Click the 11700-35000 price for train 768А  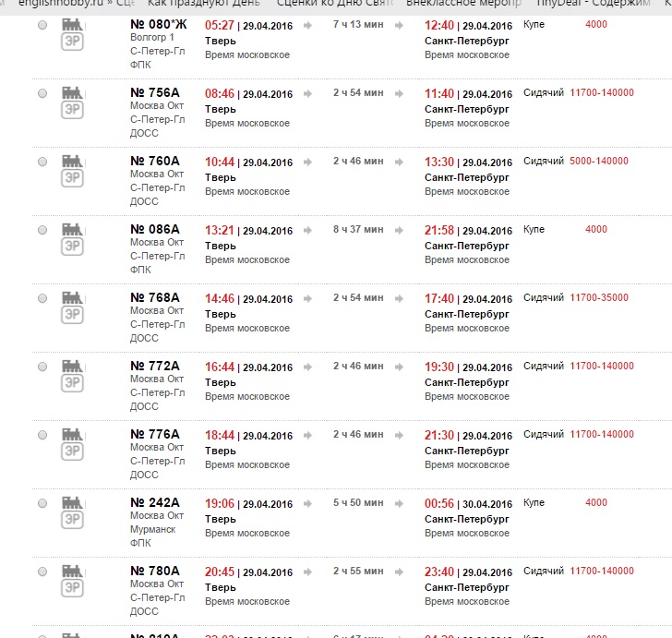pos(599,298)
